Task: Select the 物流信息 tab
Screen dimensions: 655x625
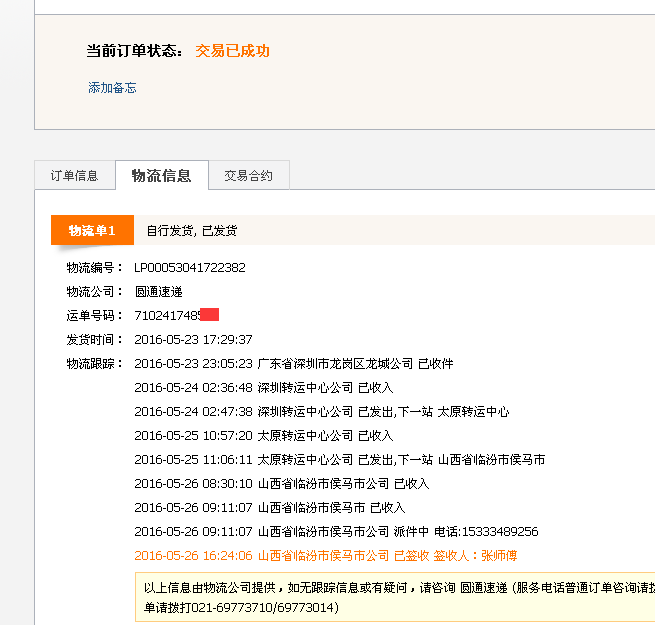Action: point(161,176)
